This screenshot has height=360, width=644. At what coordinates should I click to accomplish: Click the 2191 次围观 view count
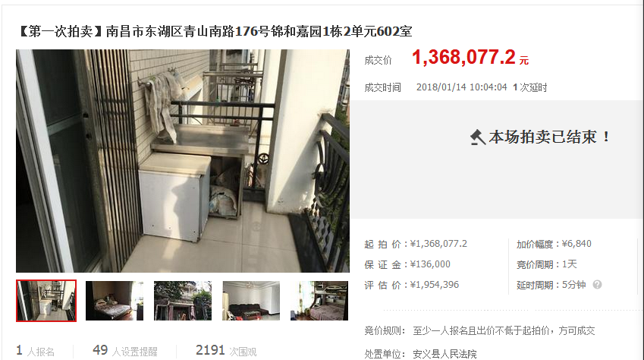click(x=226, y=351)
